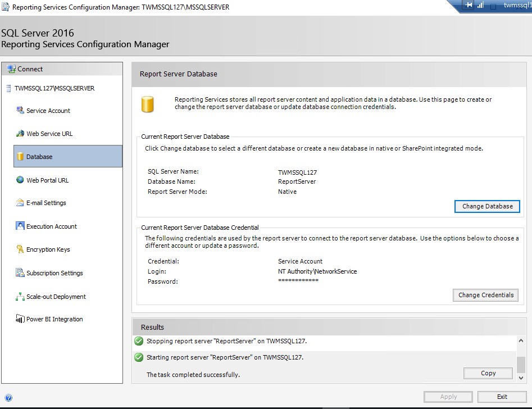This screenshot has width=532, height=409.
Task: Click the Subscription Settings icon
Action: tap(20, 272)
